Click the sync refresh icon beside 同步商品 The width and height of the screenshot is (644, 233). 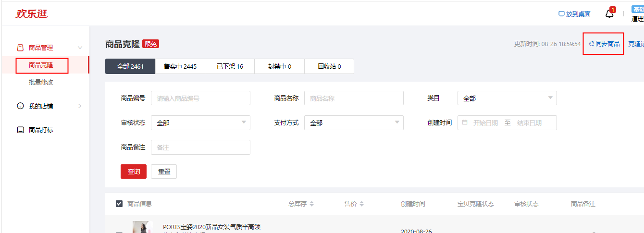[592, 44]
